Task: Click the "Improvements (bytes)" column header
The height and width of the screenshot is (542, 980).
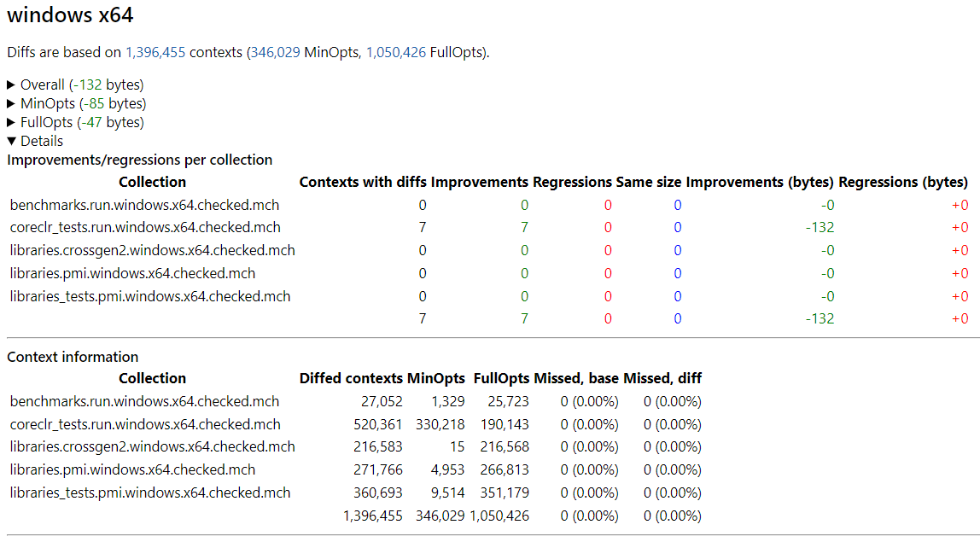Action: click(x=760, y=182)
